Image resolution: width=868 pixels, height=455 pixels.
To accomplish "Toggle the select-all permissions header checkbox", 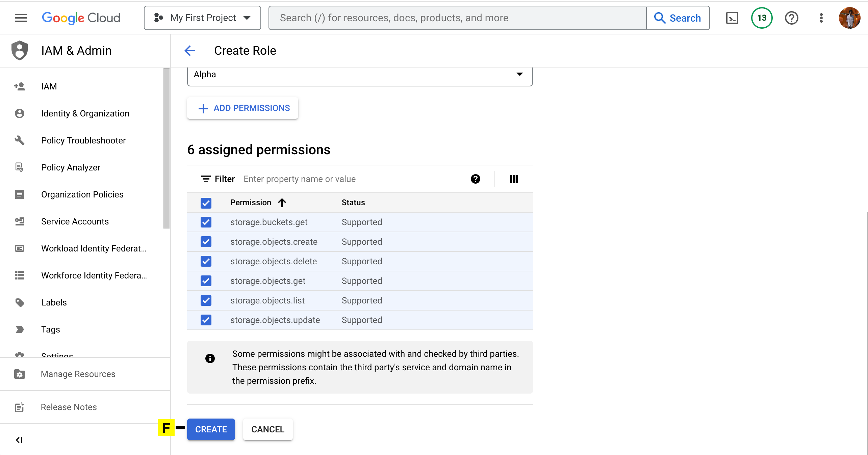I will pyautogui.click(x=206, y=203).
